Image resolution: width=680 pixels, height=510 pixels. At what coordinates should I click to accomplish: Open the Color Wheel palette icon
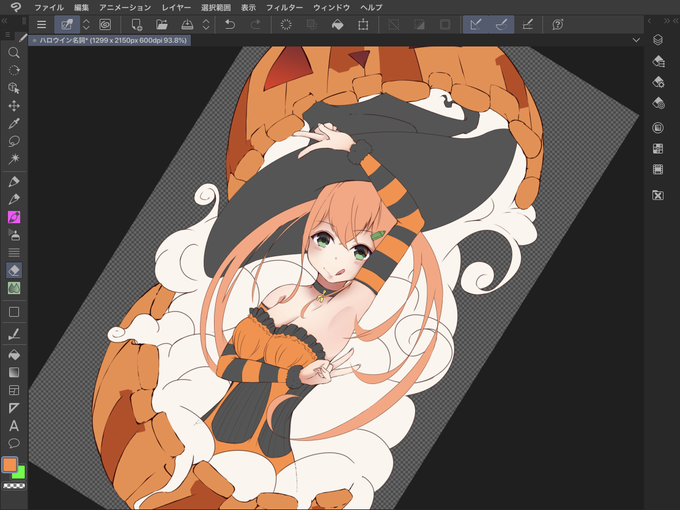click(658, 128)
